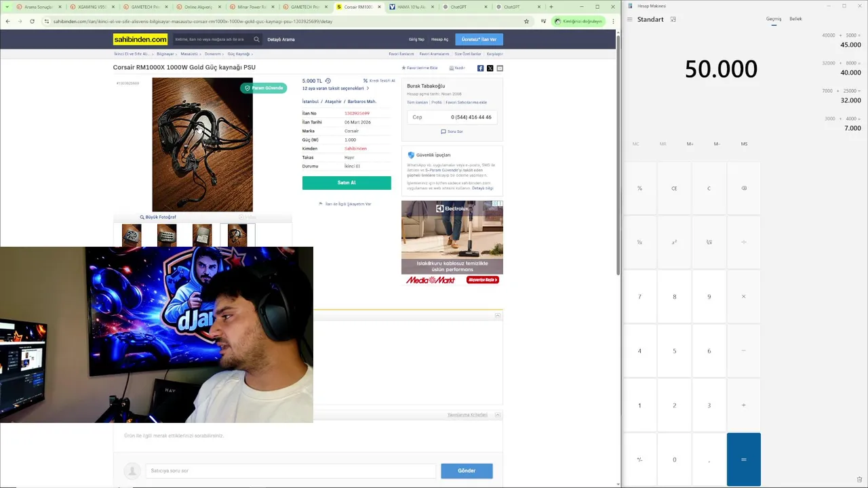This screenshot has width=868, height=488.
Task: Click Ücretsiz İlan Ver button
Action: 479,39
